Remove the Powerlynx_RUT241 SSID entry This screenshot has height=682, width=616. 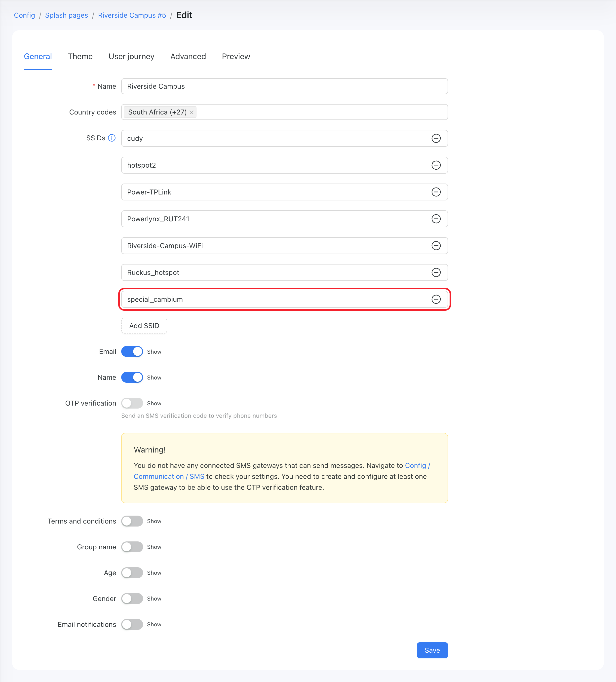pos(436,219)
